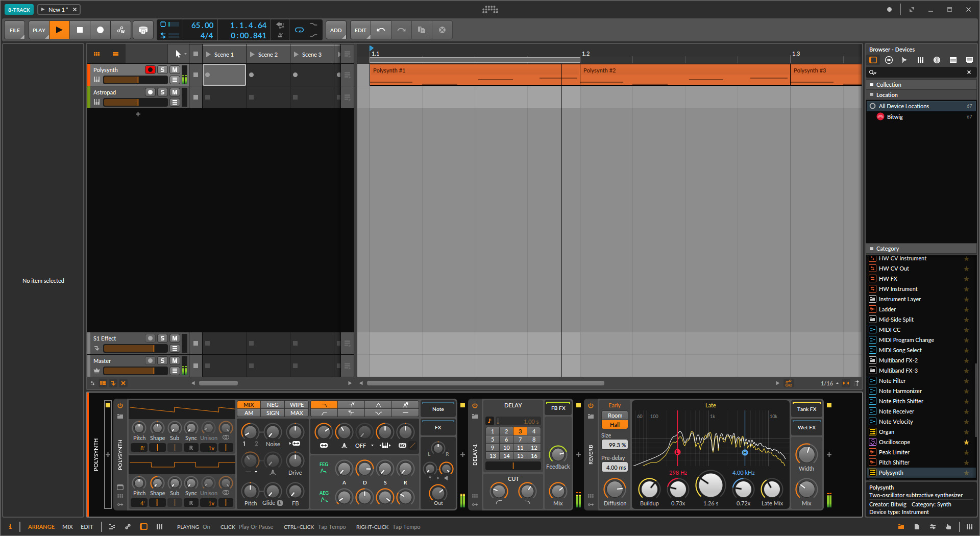980x536 pixels.
Task: Disarm the Polysynth record arm button
Action: pyautogui.click(x=150, y=70)
